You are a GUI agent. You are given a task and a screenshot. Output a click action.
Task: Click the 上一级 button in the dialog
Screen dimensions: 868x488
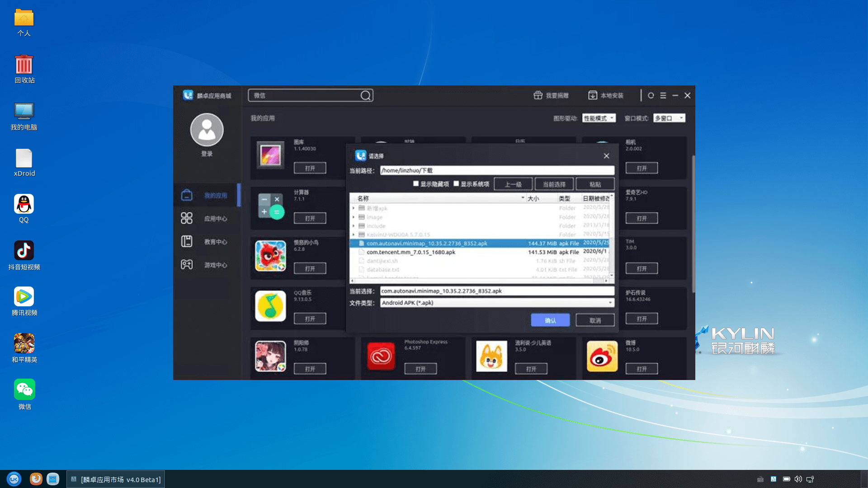click(x=513, y=184)
